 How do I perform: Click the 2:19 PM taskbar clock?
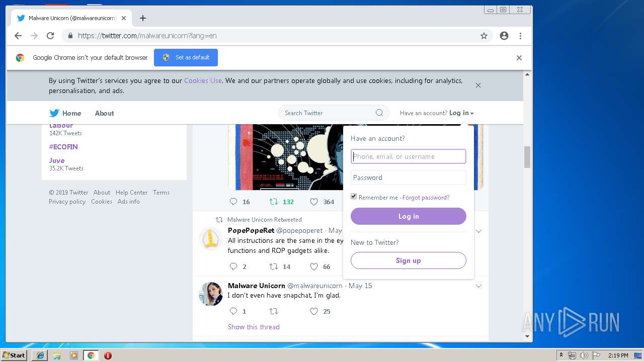tap(618, 355)
